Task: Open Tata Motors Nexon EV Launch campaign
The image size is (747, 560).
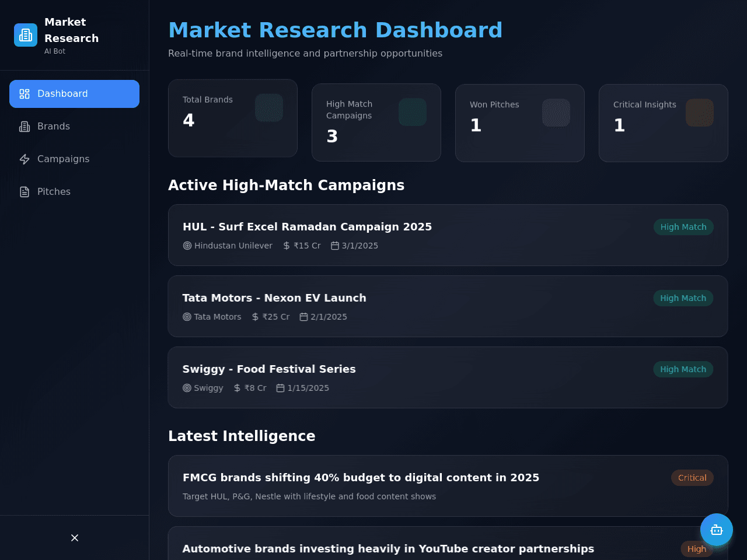Action: pos(448,306)
